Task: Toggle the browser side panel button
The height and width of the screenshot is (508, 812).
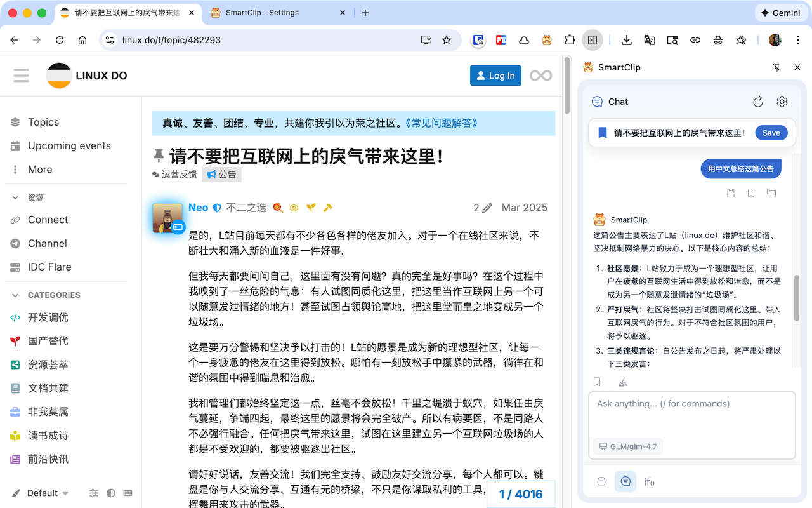Action: click(x=593, y=40)
